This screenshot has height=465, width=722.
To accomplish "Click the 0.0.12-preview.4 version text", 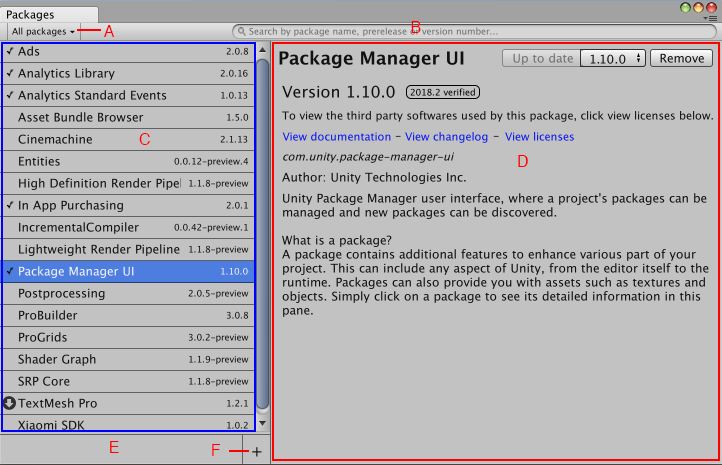I will pyautogui.click(x=211, y=162).
